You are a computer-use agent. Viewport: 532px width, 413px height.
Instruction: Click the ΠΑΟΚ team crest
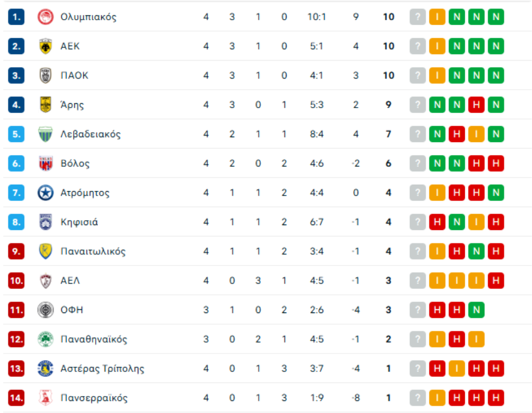point(45,76)
